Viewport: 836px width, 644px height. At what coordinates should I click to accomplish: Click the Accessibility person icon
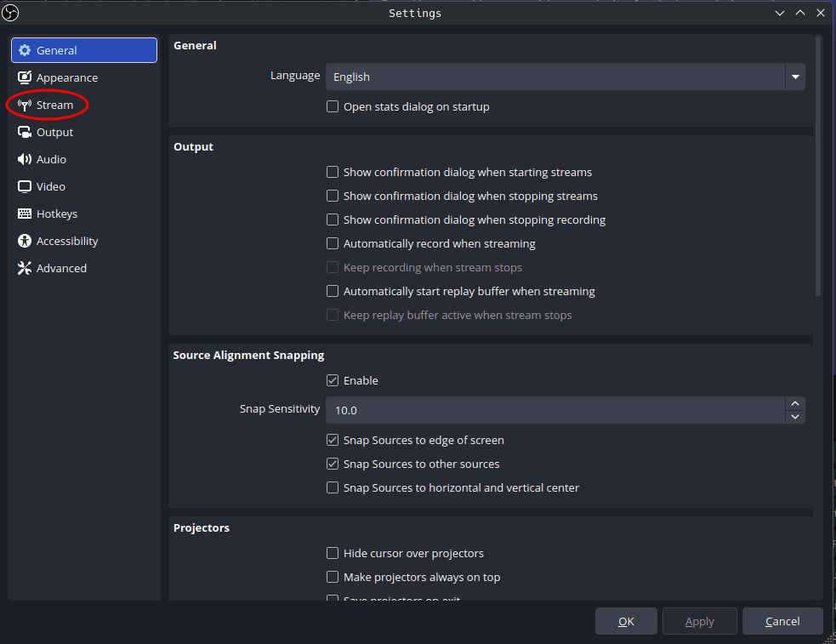[x=25, y=241]
